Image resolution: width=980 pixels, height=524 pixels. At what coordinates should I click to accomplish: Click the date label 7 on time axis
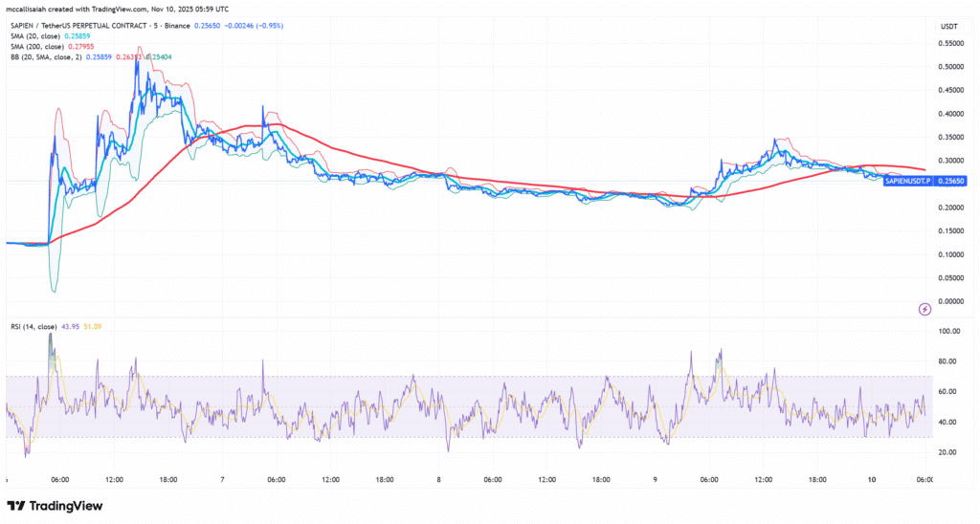(x=222, y=478)
